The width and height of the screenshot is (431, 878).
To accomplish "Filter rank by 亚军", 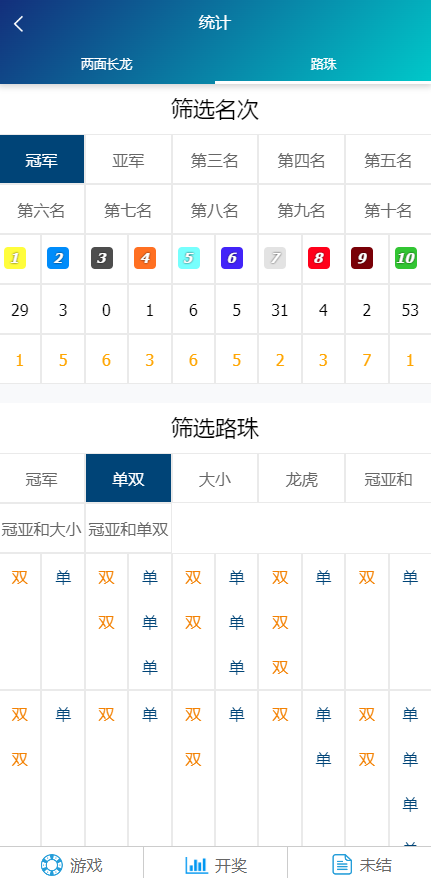I will 128,161.
